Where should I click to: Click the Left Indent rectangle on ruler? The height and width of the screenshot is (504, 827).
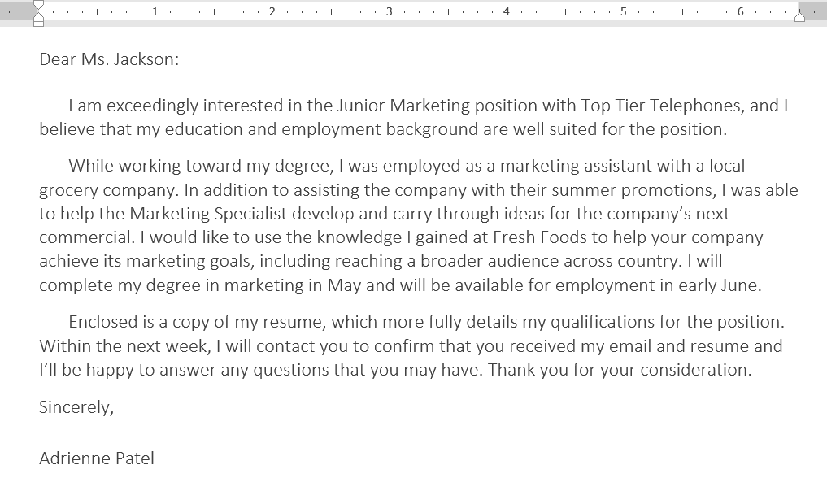click(x=38, y=24)
